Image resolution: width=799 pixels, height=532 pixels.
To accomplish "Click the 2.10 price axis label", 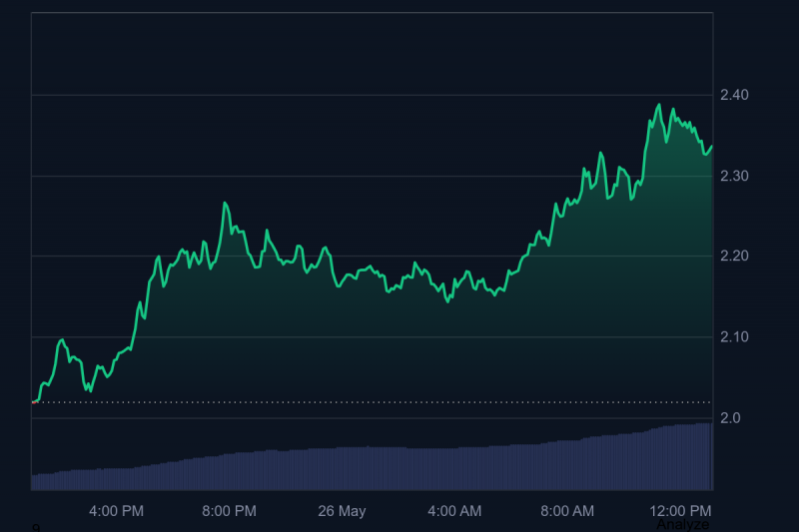I will [x=734, y=336].
